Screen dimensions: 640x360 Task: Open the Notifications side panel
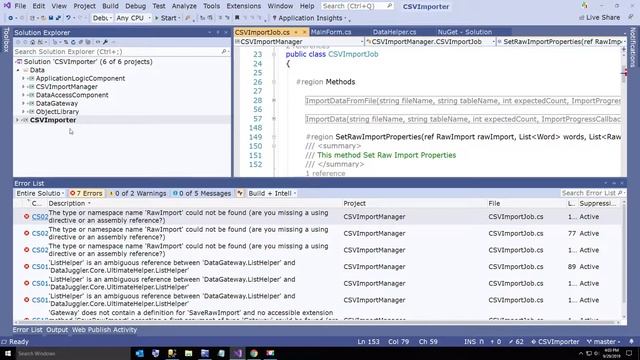(x=633, y=47)
